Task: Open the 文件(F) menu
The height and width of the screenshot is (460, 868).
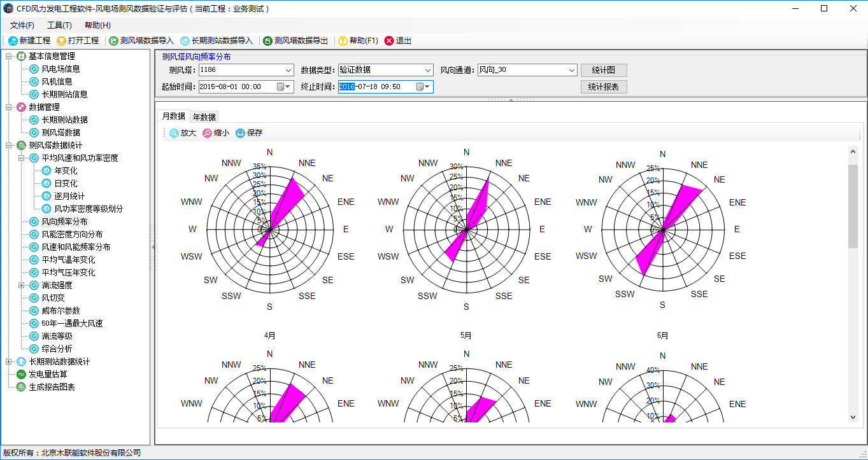Action: (x=22, y=25)
